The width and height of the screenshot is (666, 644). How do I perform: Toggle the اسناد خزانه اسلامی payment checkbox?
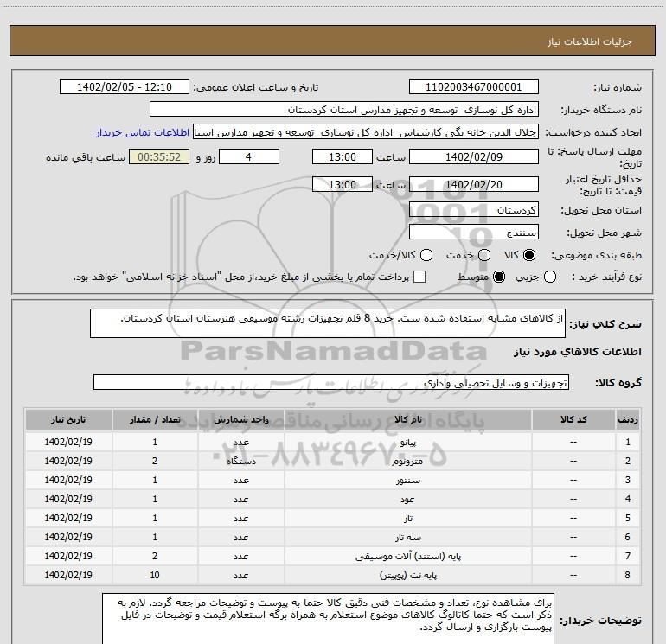[419, 277]
